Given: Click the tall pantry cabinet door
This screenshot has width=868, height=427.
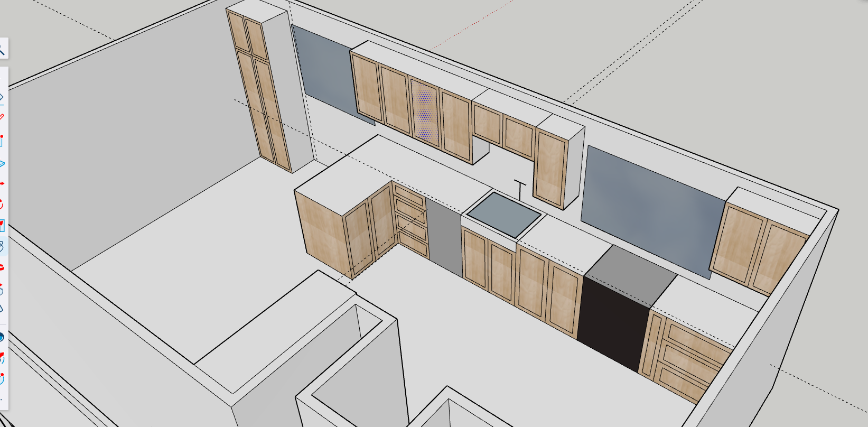Looking at the screenshot, I should (270, 114).
